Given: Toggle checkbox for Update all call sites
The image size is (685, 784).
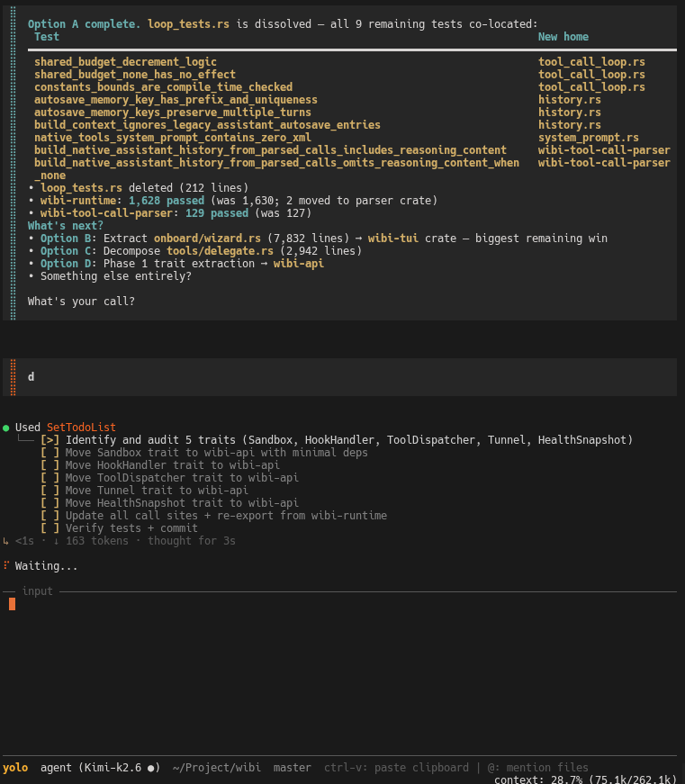Looking at the screenshot, I should [50, 516].
